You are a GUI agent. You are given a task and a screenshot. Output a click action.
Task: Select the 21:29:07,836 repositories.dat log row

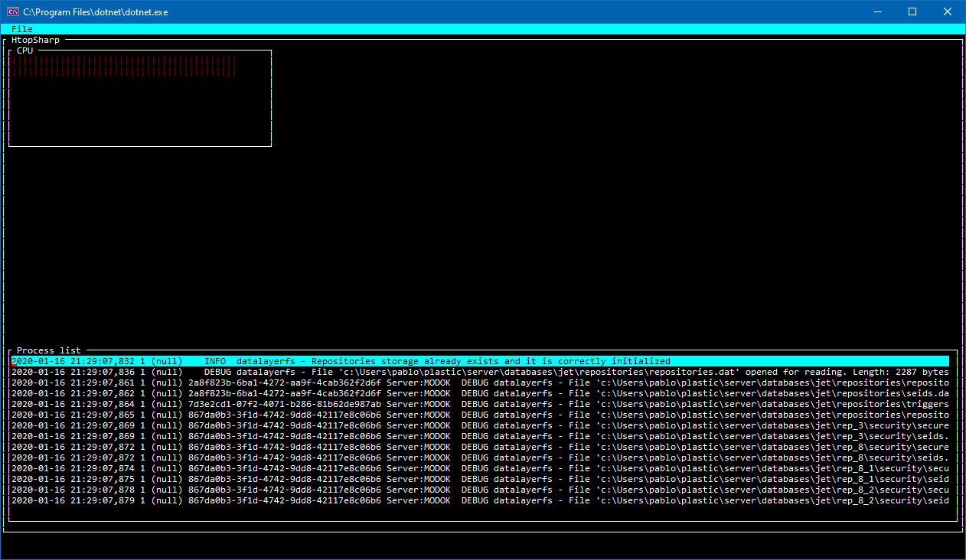(x=480, y=372)
